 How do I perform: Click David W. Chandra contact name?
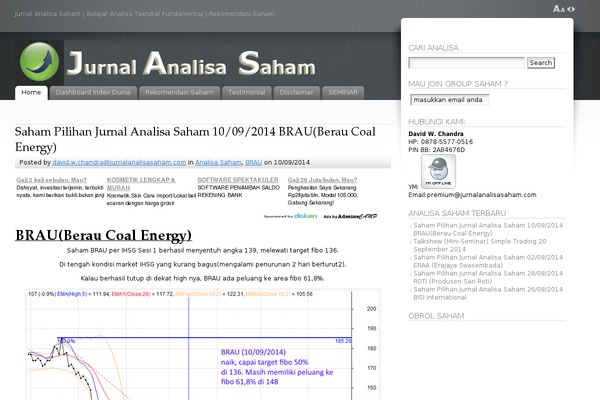tap(436, 134)
